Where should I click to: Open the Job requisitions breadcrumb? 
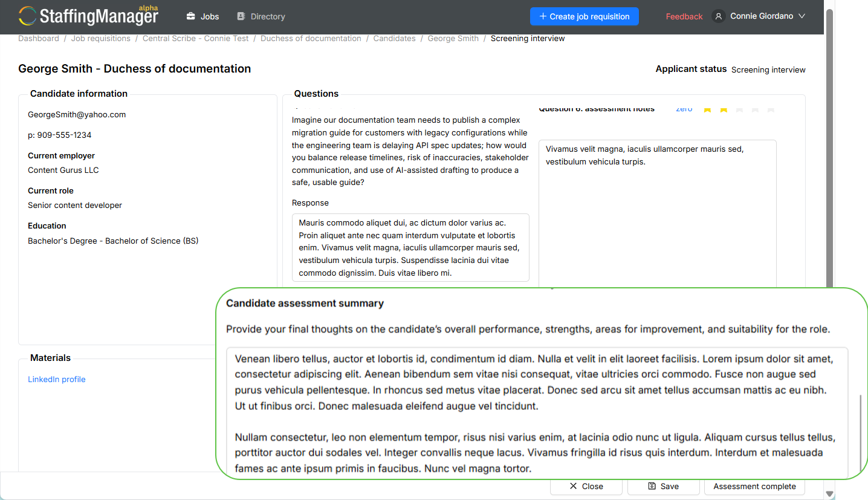coord(101,38)
